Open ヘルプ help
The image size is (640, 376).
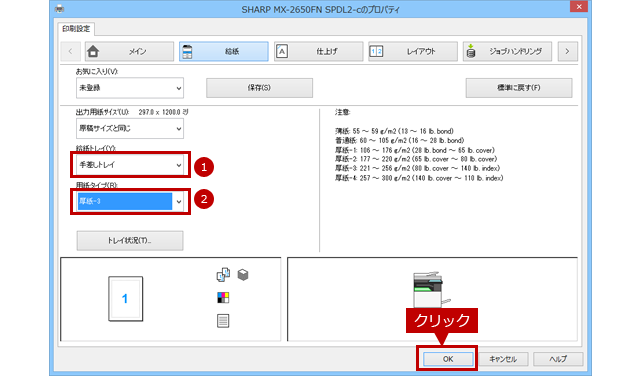(x=558, y=359)
